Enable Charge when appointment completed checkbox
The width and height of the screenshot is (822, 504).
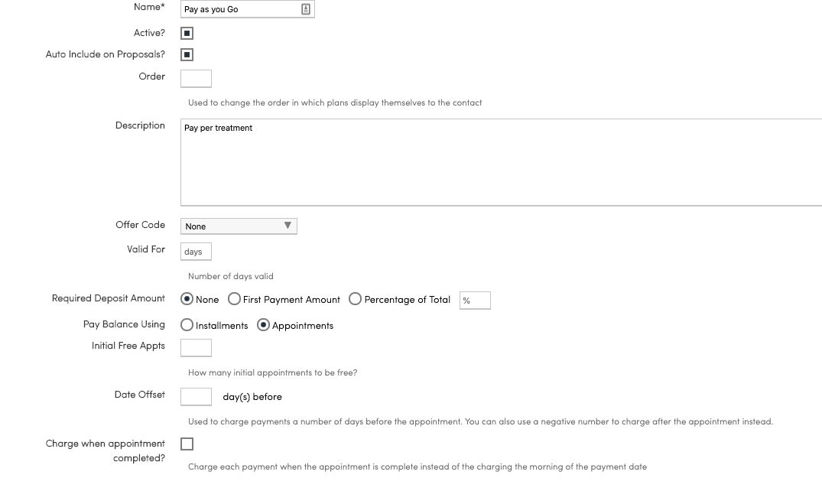coord(187,444)
